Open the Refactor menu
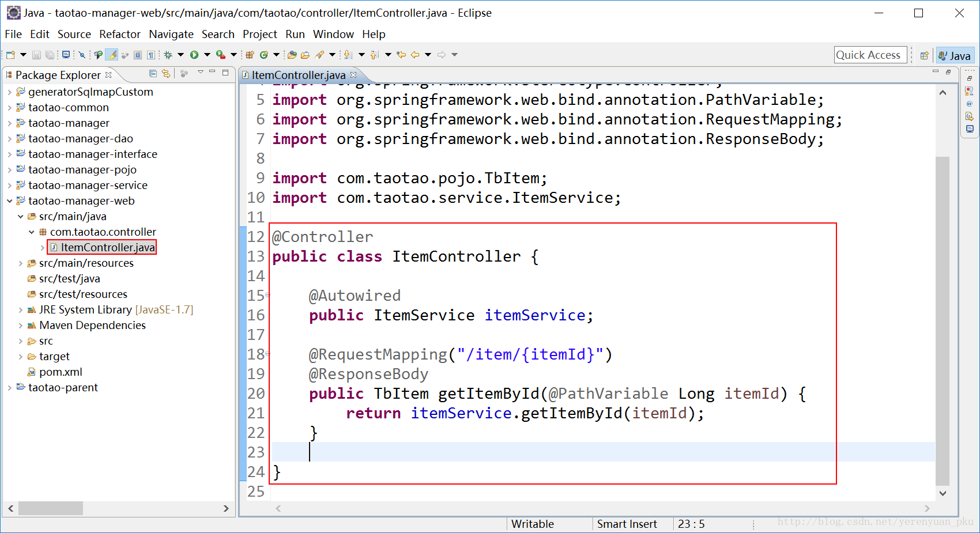This screenshot has height=533, width=980. (120, 34)
